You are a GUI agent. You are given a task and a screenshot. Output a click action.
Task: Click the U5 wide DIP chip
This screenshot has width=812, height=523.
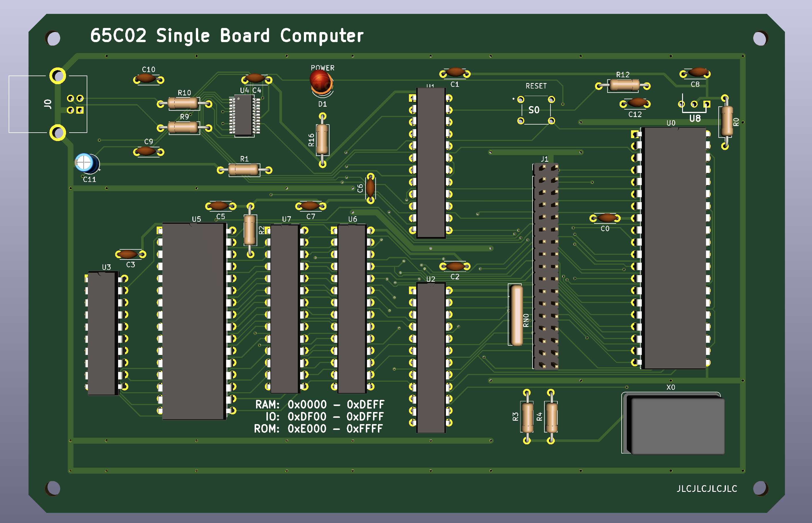tap(193, 321)
